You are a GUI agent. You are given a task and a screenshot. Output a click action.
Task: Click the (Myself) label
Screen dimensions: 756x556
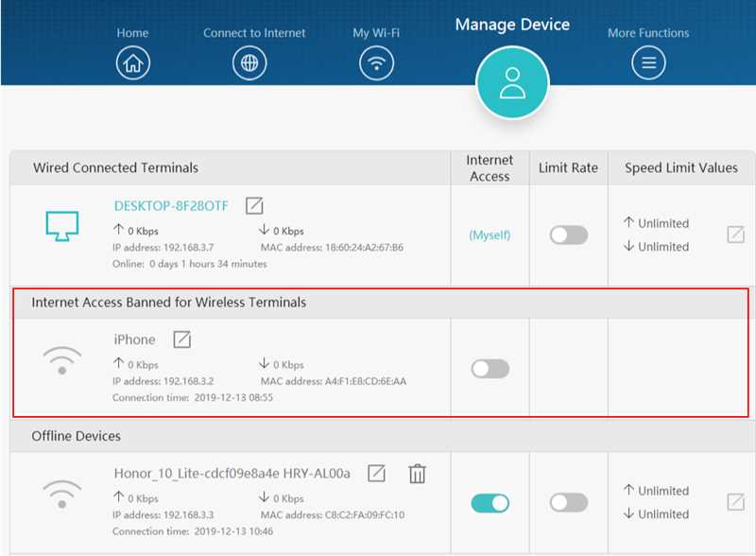click(x=490, y=235)
